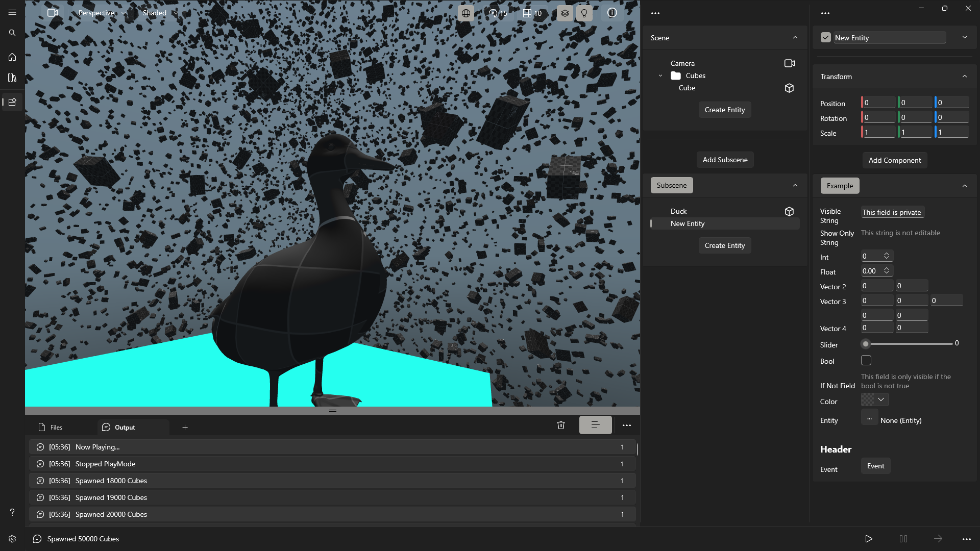980x551 pixels.
Task: Click the cube icon beside Duck entity
Action: pyautogui.click(x=789, y=211)
